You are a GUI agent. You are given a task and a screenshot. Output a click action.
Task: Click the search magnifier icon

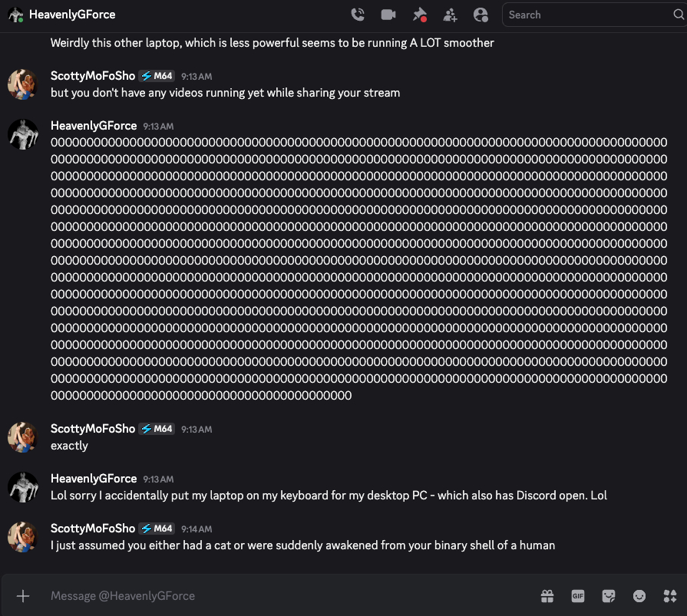click(x=678, y=15)
